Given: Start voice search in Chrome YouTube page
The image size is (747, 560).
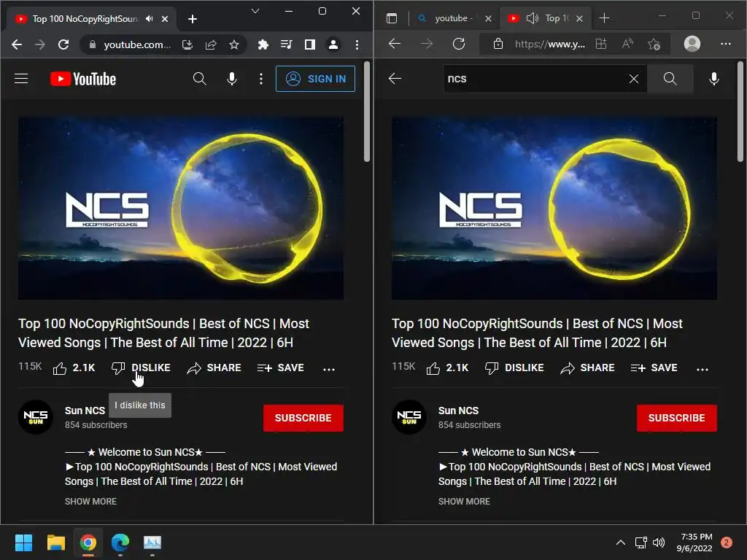Looking at the screenshot, I should coord(232,79).
